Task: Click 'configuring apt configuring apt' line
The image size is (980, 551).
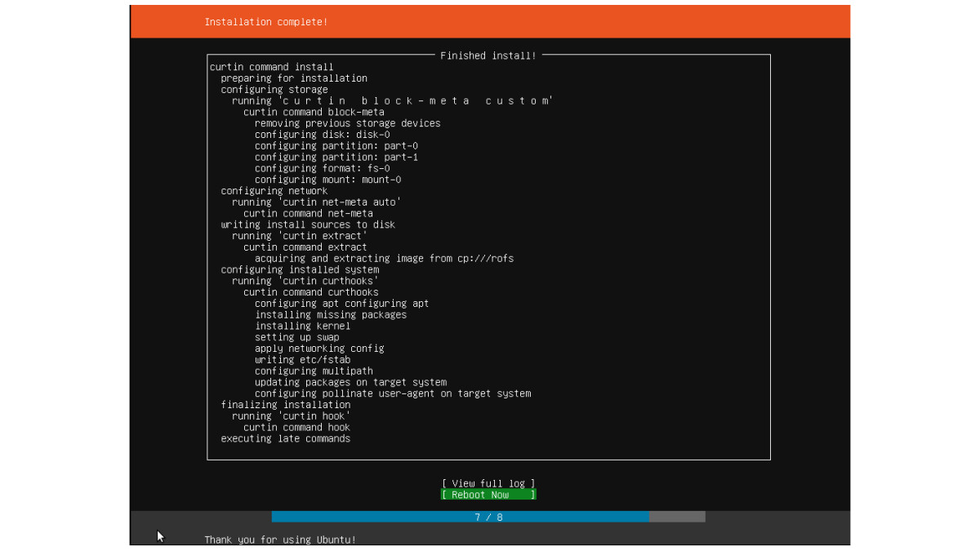Action: [342, 304]
